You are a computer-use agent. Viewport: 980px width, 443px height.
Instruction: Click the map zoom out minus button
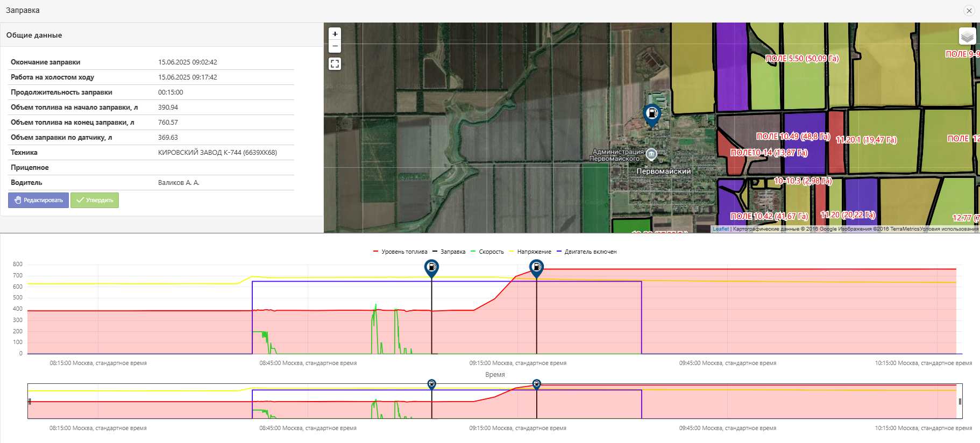point(335,46)
